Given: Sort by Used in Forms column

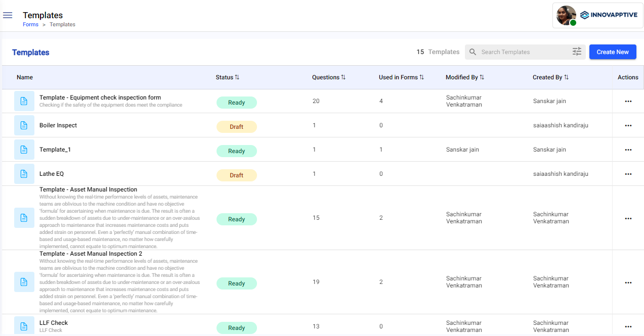Looking at the screenshot, I should click(421, 77).
